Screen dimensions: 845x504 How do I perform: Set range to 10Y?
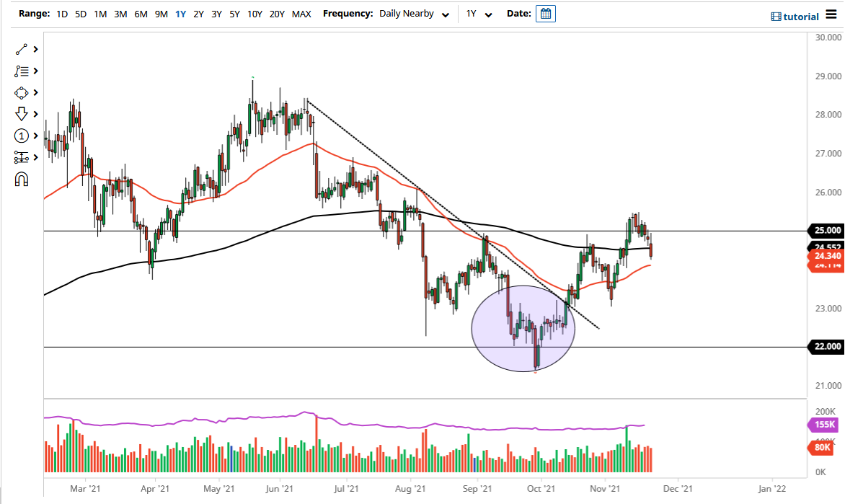(255, 14)
